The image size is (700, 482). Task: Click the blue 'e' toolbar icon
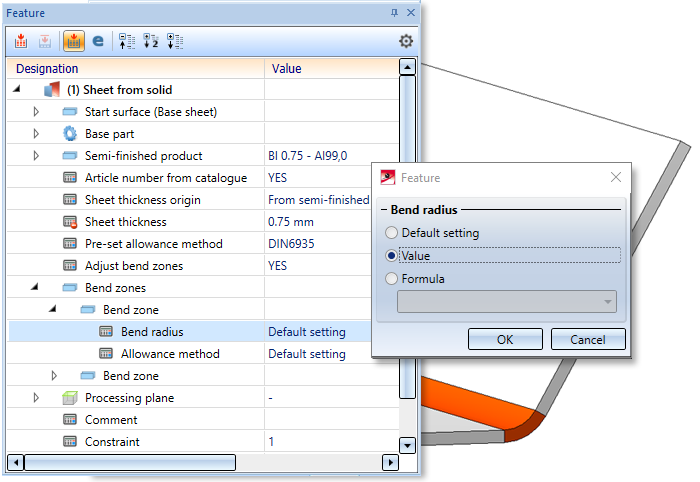[98, 42]
